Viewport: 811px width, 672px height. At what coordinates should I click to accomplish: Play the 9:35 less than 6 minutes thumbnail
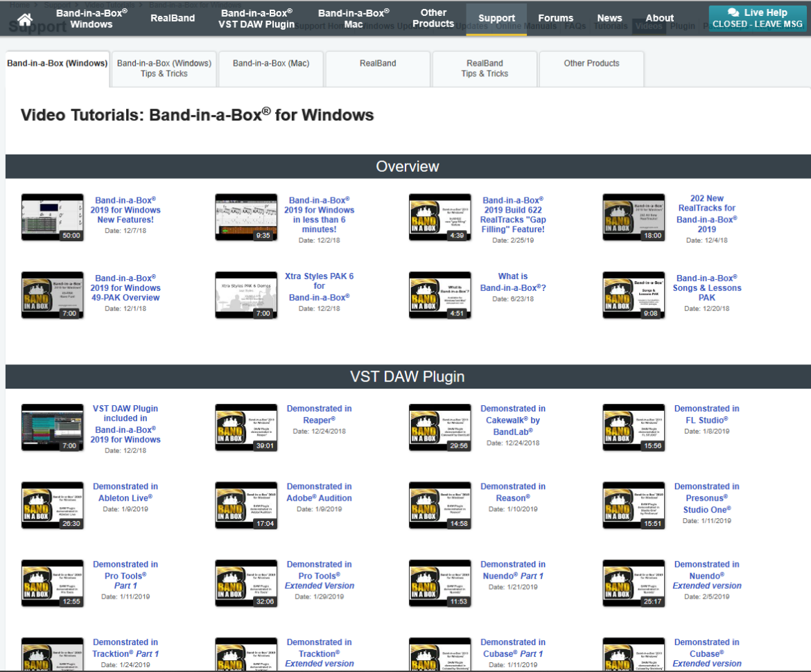pos(246,217)
